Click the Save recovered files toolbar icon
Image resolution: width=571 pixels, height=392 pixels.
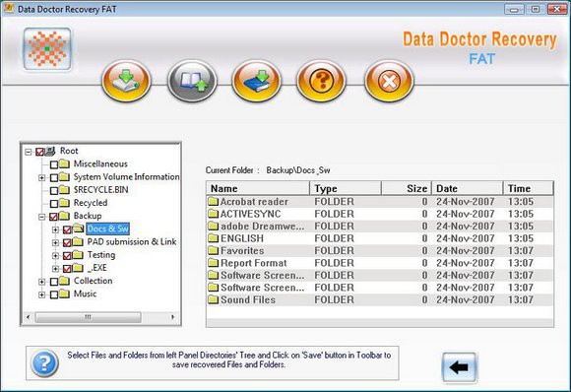point(126,81)
